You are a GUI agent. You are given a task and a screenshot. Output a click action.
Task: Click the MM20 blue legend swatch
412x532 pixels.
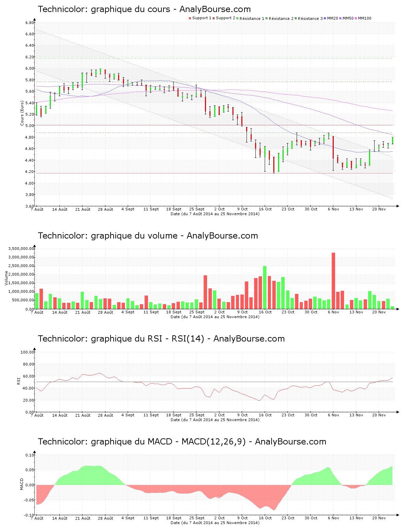(x=325, y=18)
